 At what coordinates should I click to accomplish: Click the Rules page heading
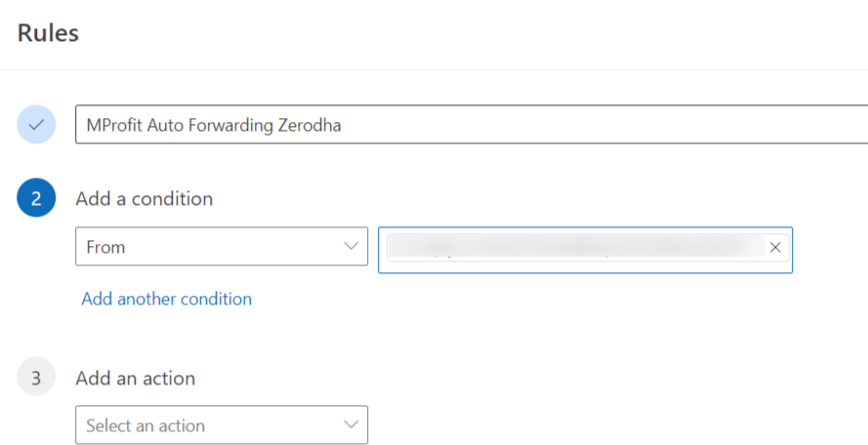(48, 32)
